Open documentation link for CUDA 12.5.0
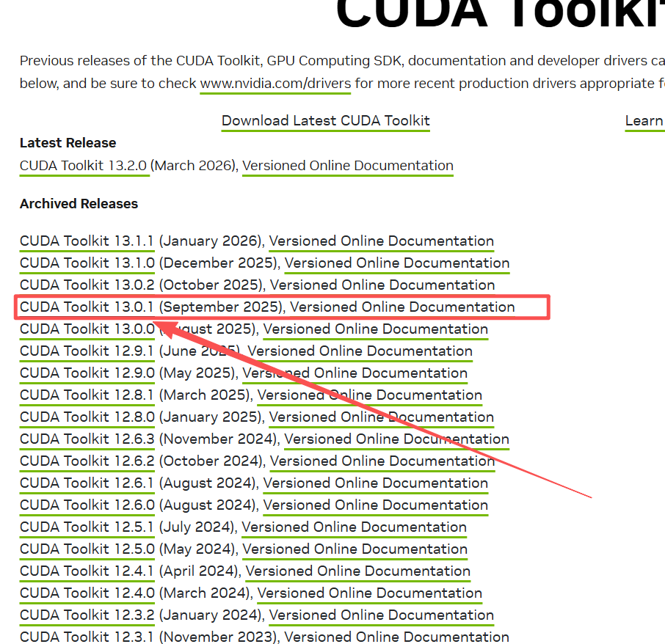The height and width of the screenshot is (644, 665). click(355, 549)
